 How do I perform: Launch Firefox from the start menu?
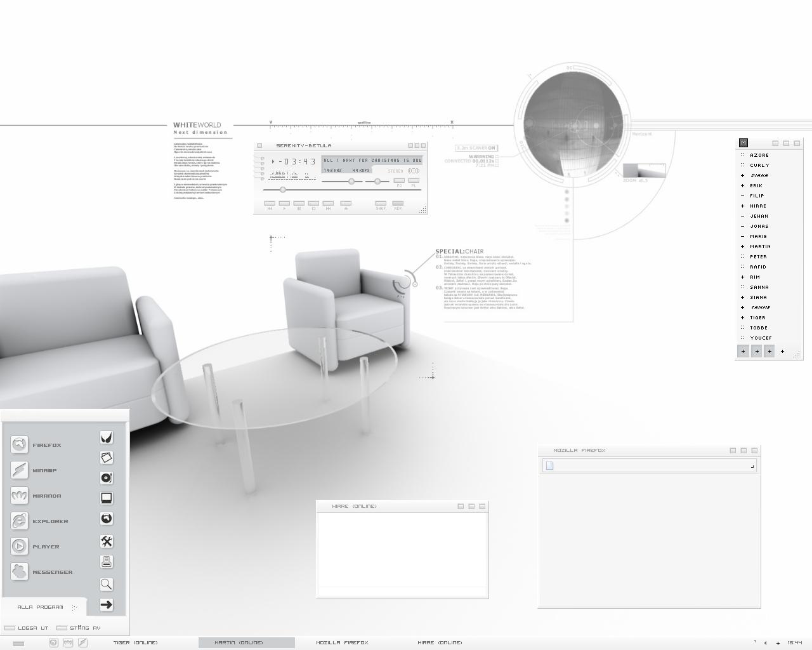(x=37, y=444)
